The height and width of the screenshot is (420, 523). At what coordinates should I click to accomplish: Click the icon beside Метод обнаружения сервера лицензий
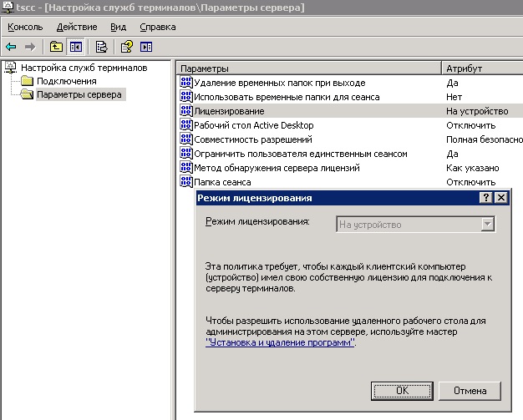click(186, 168)
